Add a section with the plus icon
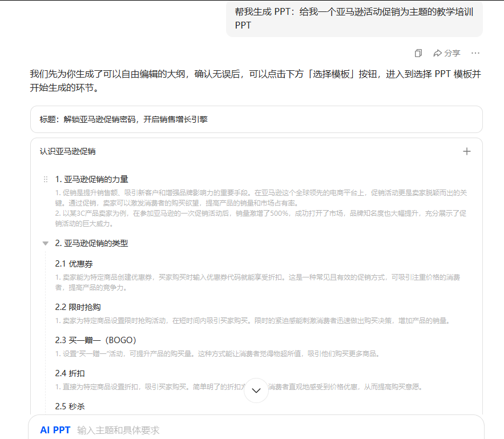 pyautogui.click(x=467, y=151)
